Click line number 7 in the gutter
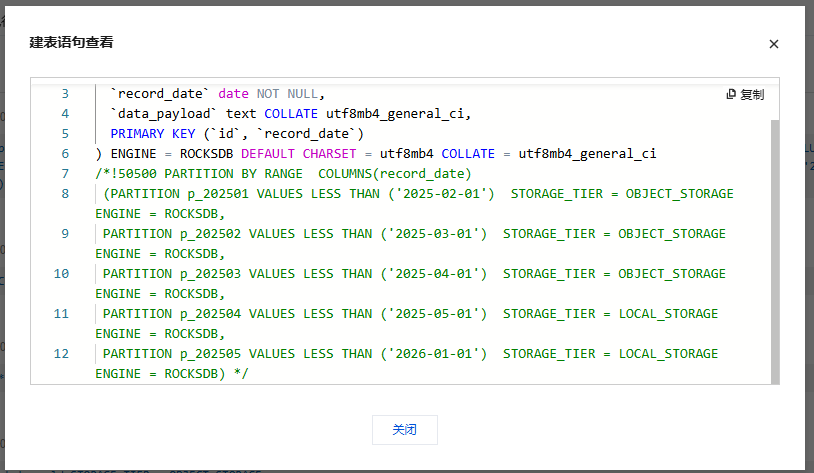The height and width of the screenshot is (473, 814). [x=65, y=174]
